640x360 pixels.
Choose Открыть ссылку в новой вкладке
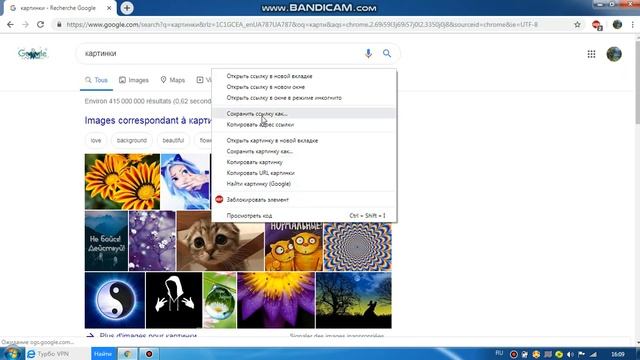[304, 76]
